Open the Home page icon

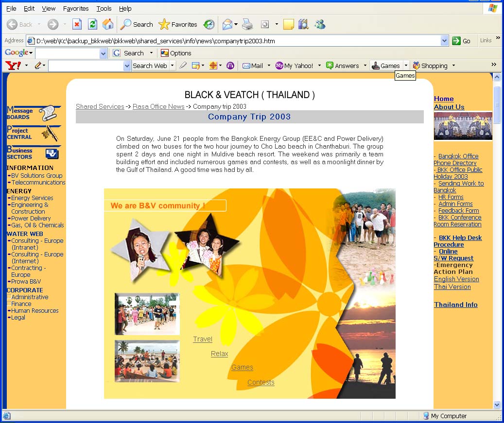click(108, 24)
